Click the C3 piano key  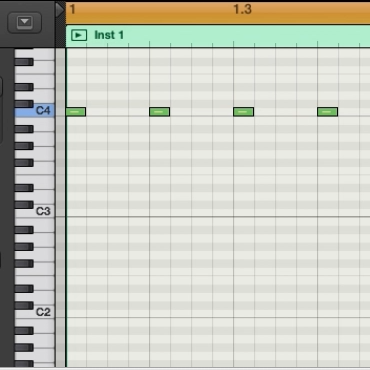(x=35, y=211)
